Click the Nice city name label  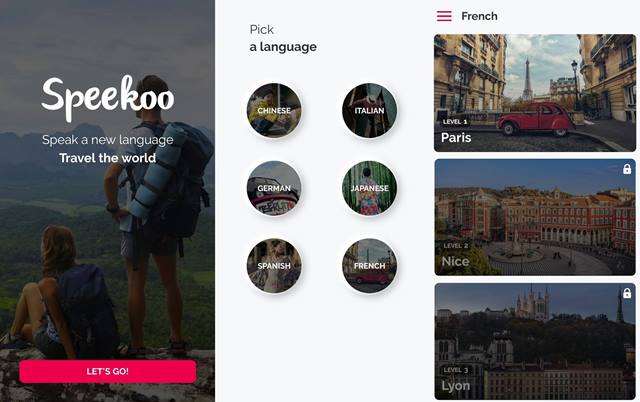(x=456, y=261)
